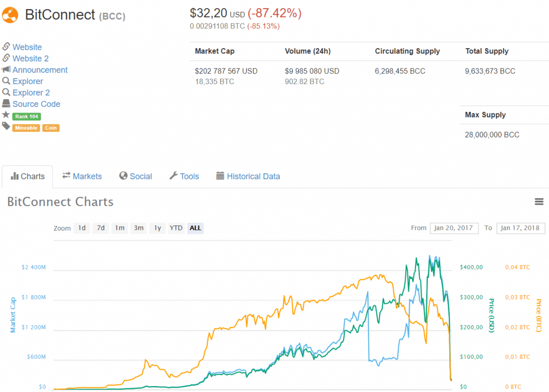Screen dimensions: 549x392
Task: Click the magnifier icon beside Explorer 2
Action: 6,92
